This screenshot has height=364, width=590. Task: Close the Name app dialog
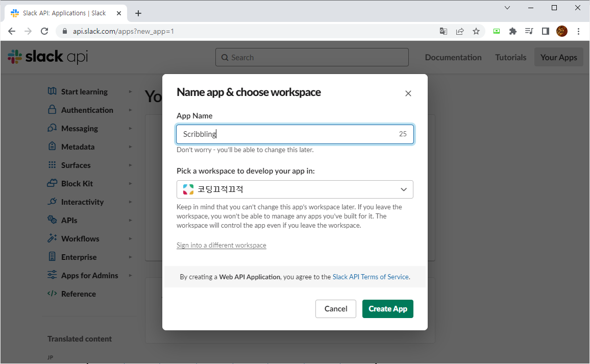pyautogui.click(x=408, y=93)
